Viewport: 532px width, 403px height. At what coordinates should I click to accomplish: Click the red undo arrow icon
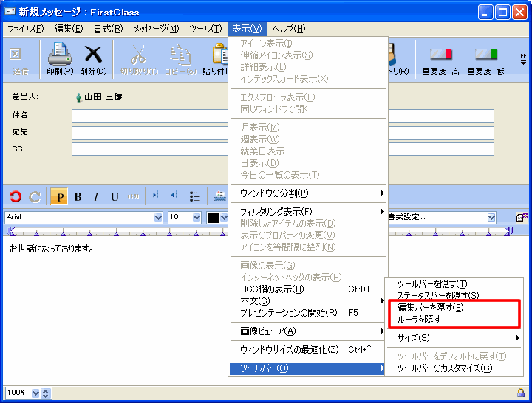click(16, 196)
